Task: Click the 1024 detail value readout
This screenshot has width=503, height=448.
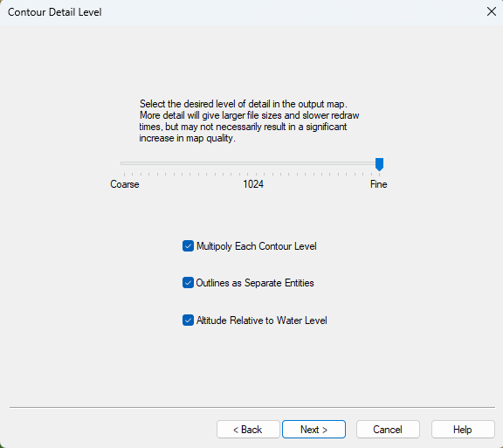Action: pyautogui.click(x=253, y=184)
